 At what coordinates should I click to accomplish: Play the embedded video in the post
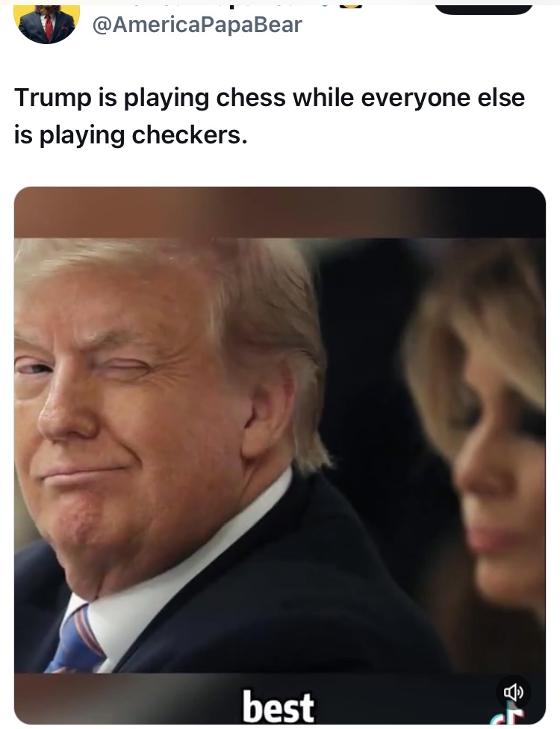tap(280, 455)
